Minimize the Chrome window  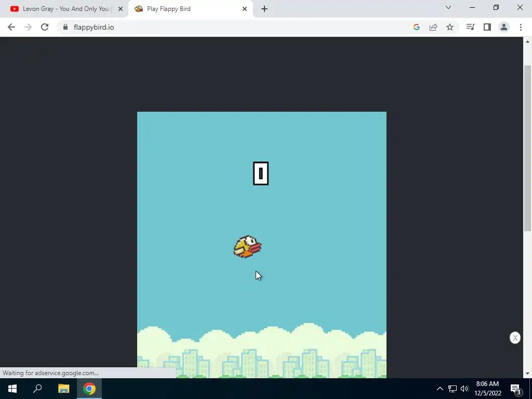pyautogui.click(x=472, y=7)
